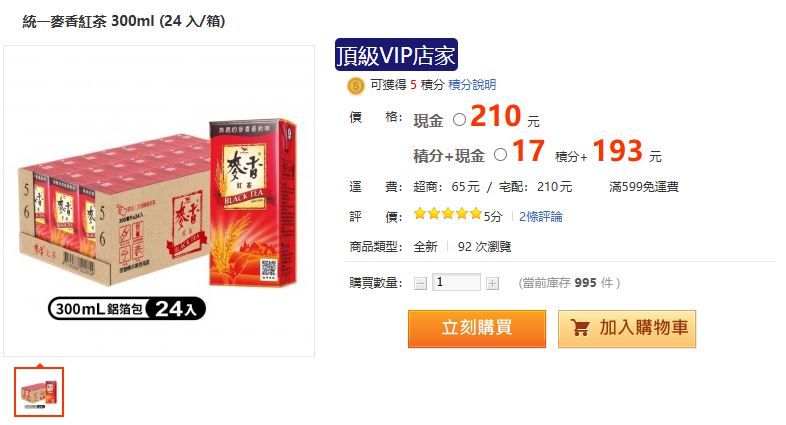The height and width of the screenshot is (425, 786).
Task: Click the first yellow rating star
Action: pos(420,215)
